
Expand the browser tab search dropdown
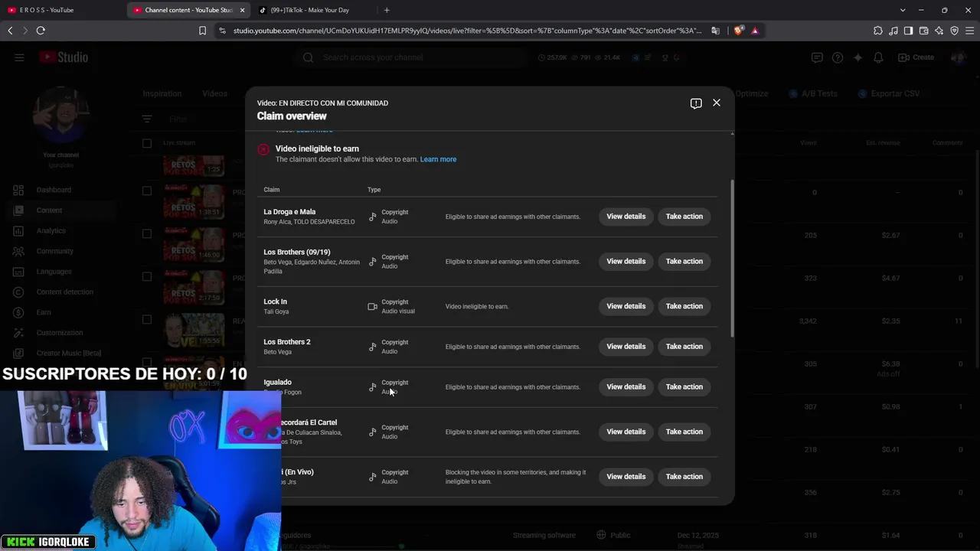pyautogui.click(x=903, y=10)
